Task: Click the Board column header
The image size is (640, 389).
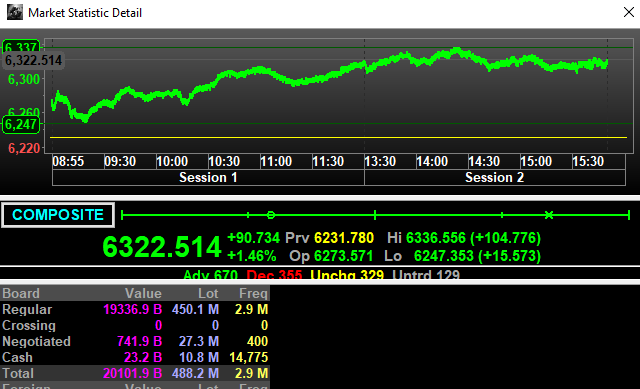Action: point(21,293)
